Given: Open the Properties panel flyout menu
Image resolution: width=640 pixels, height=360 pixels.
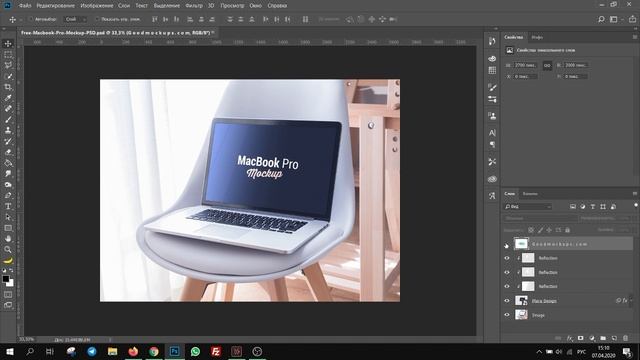Looking at the screenshot, I should (x=635, y=37).
